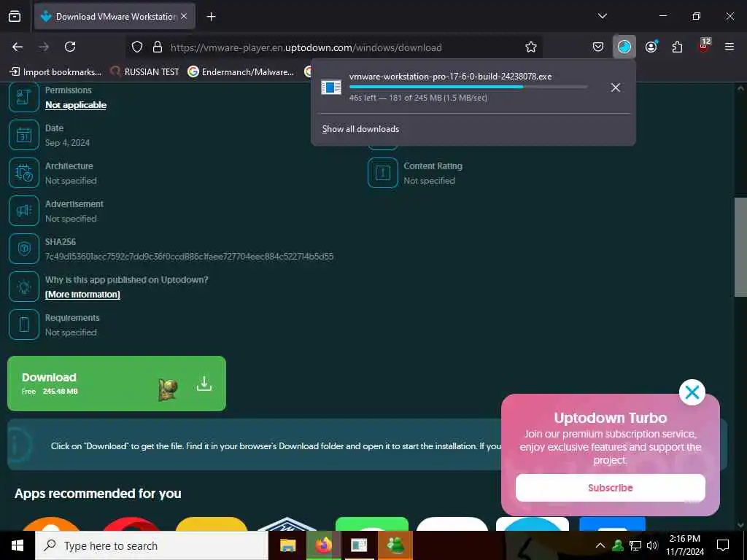Click the Firefox taskbar icon

tap(323, 545)
